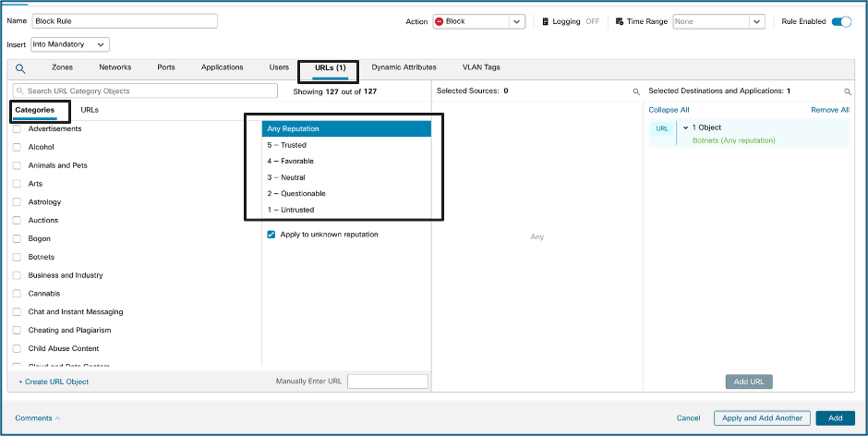Uncheck Apply to unknown reputation
The width and height of the screenshot is (868, 436).
271,235
